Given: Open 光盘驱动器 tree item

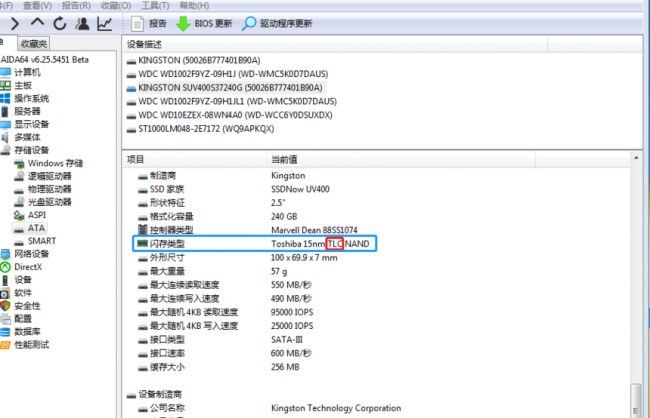Looking at the screenshot, I should coord(42,202).
